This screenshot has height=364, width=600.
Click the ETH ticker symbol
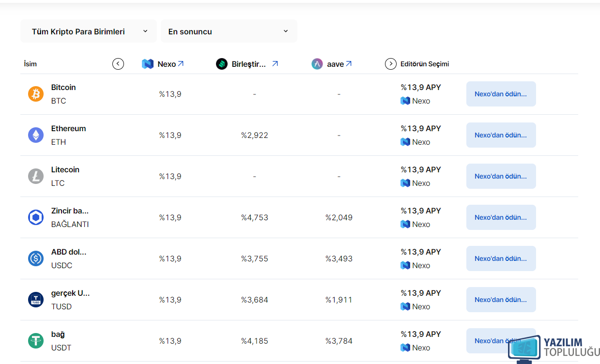59,142
